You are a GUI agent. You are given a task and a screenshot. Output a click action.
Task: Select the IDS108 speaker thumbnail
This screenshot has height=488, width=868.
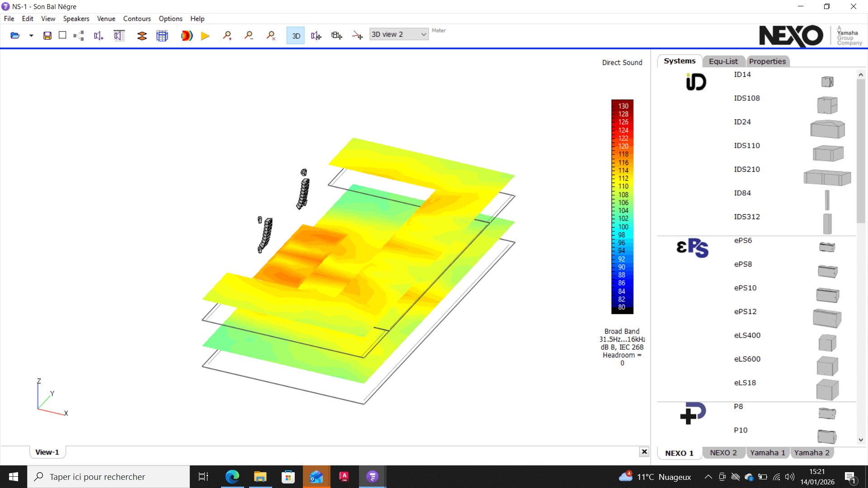pos(827,105)
